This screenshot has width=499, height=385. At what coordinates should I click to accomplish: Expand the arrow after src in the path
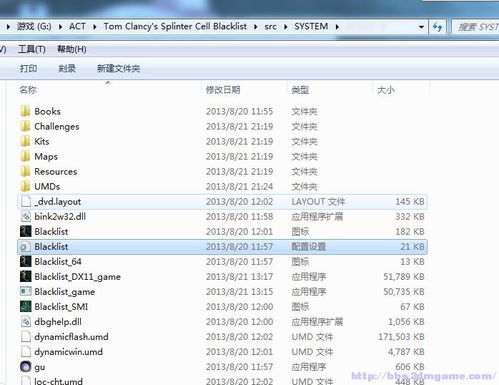pos(286,26)
